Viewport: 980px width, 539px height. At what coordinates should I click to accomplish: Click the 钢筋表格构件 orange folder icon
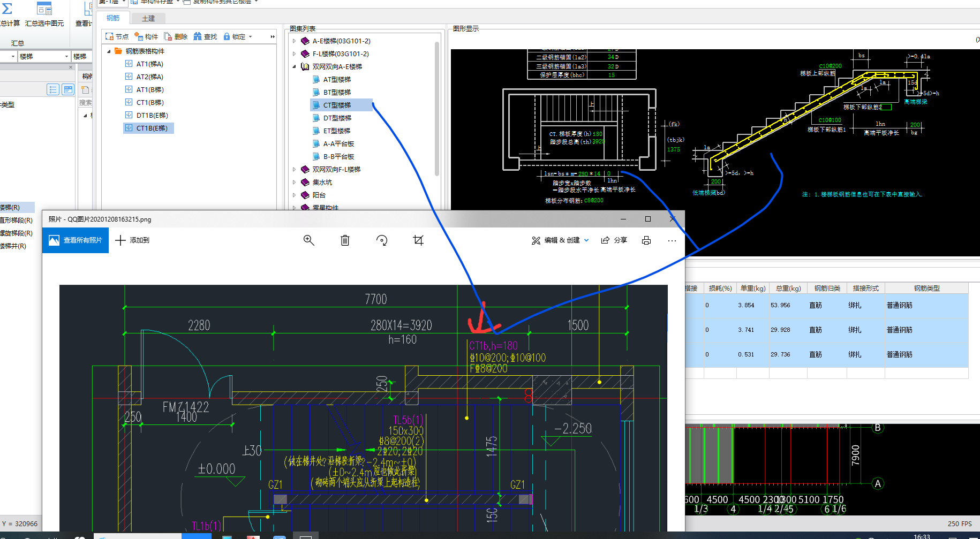[x=118, y=51]
